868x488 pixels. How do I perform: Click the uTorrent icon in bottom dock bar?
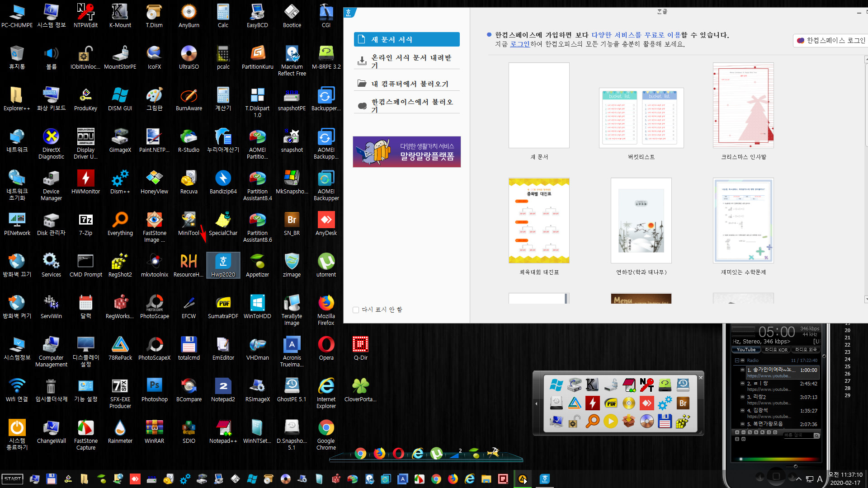(x=436, y=453)
